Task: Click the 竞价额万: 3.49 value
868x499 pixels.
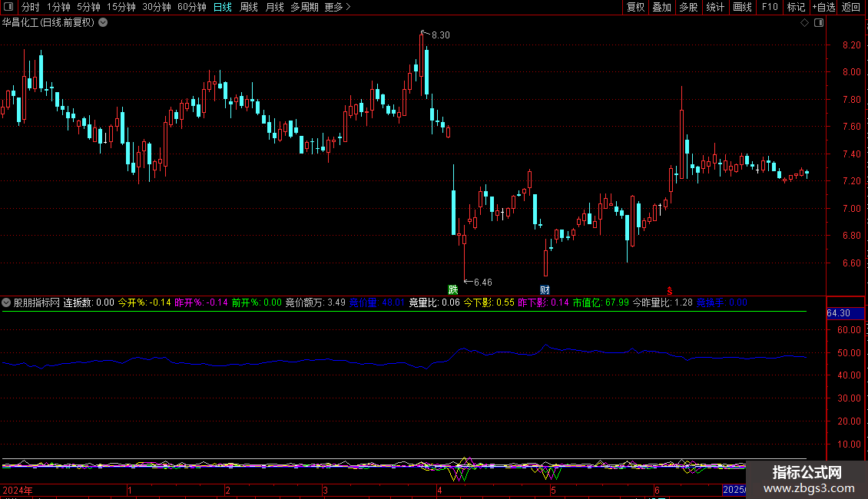Action: click(x=316, y=302)
